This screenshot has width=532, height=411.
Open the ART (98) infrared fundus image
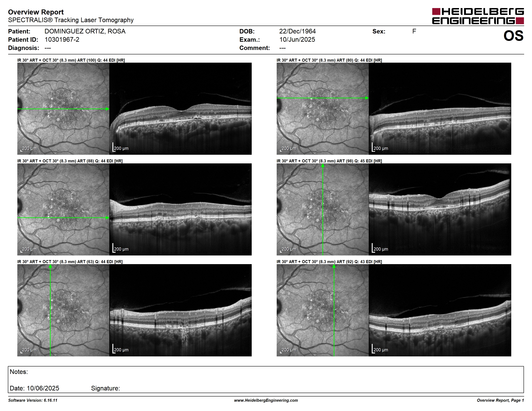[323, 209]
